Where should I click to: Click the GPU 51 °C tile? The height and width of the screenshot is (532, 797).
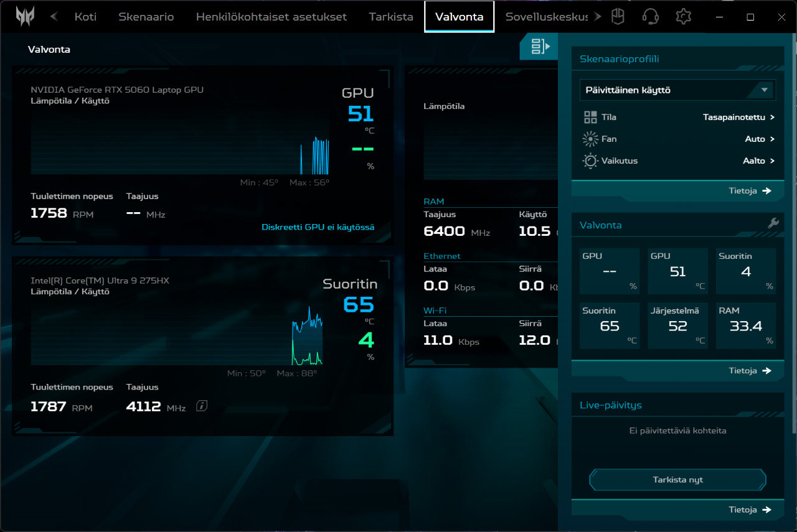coord(677,271)
